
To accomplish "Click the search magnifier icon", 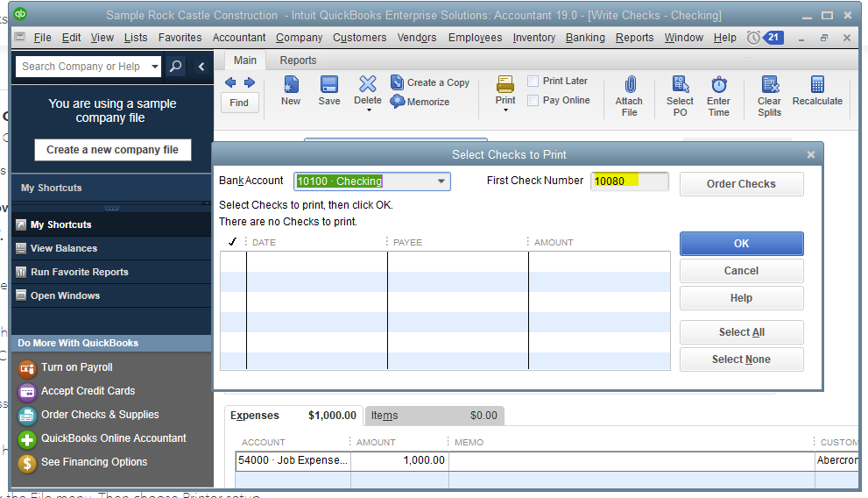I will [x=175, y=67].
